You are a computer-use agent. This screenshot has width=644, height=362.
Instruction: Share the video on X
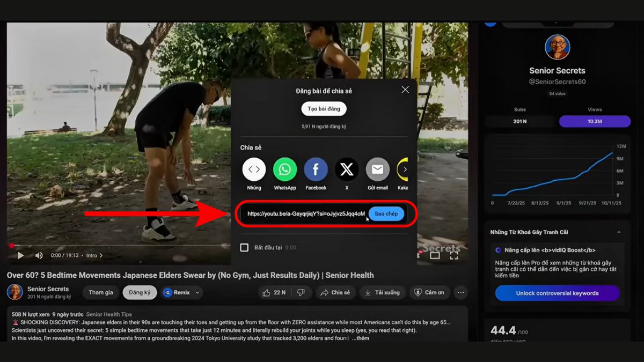tap(347, 170)
